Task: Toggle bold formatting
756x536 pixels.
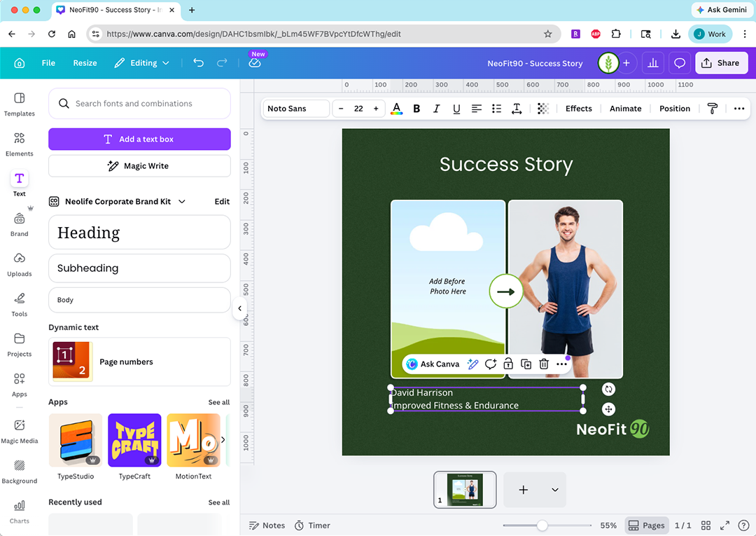Action: [416, 109]
